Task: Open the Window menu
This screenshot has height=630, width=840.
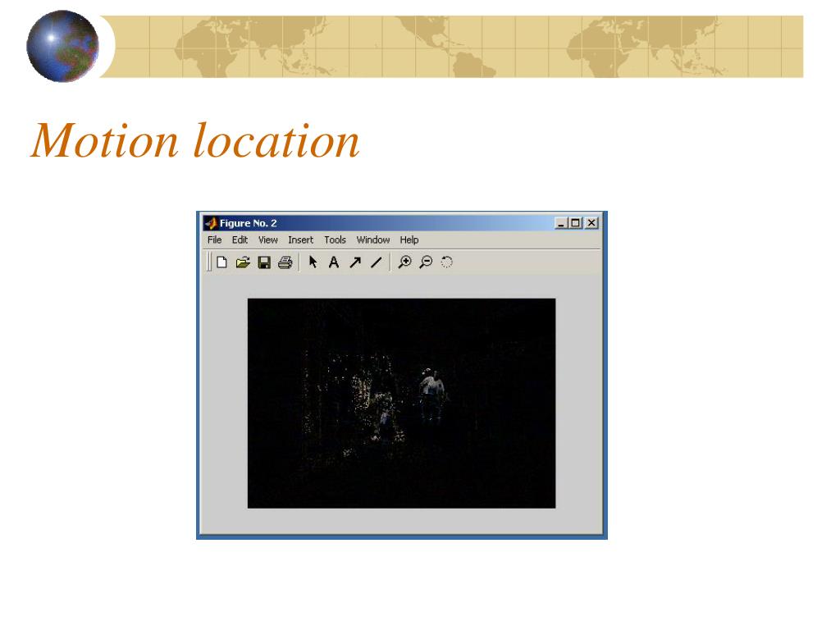Action: click(373, 240)
